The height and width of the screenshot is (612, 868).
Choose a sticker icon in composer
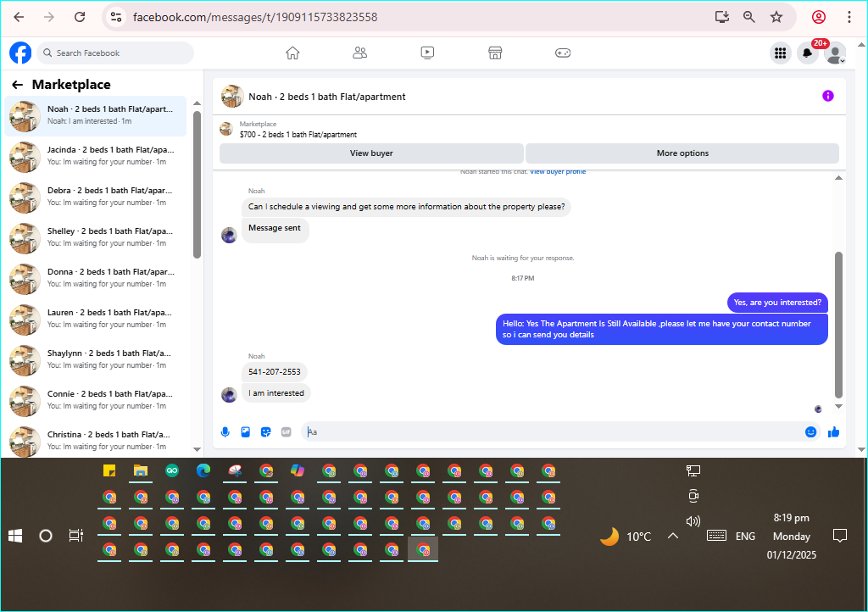click(x=265, y=432)
